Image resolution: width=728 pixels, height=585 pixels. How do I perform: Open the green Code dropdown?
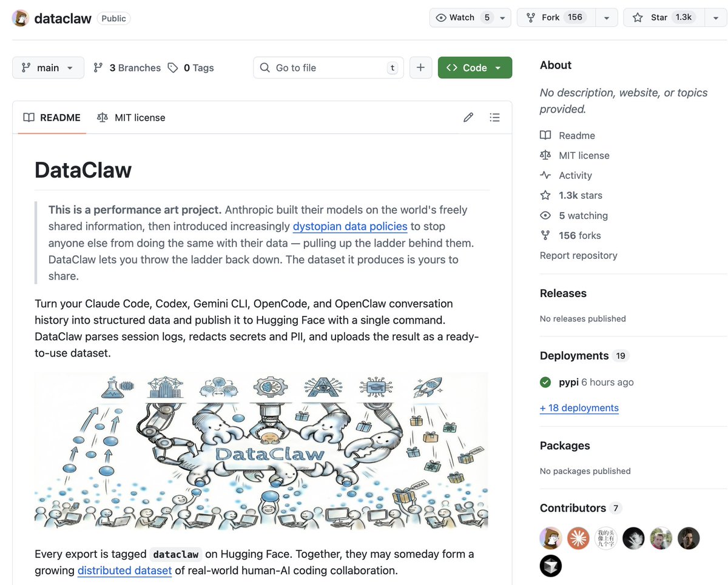pyautogui.click(x=474, y=68)
